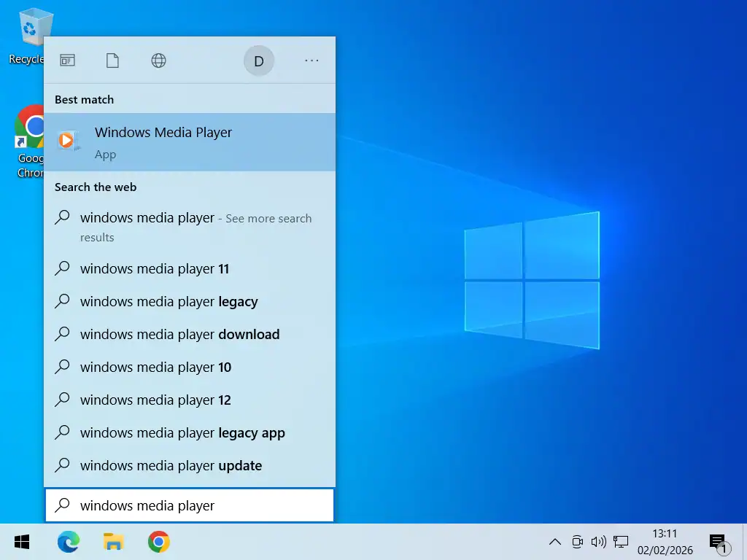Switch to the Apps search filter tab

point(67,61)
